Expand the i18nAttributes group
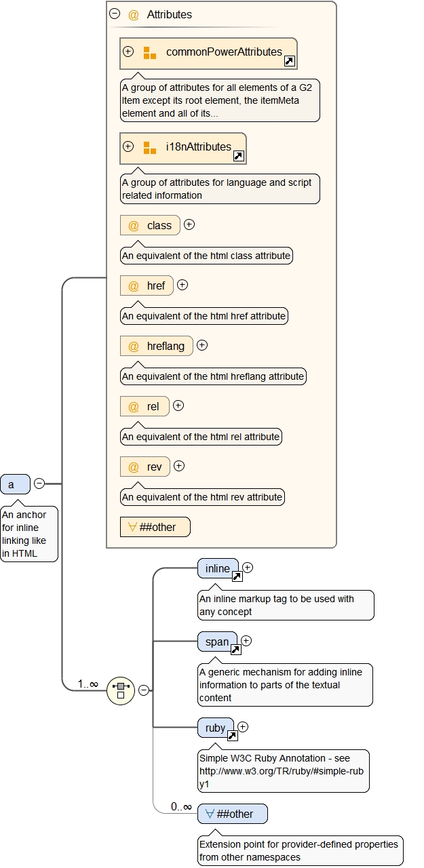424x868 pixels. click(128, 146)
